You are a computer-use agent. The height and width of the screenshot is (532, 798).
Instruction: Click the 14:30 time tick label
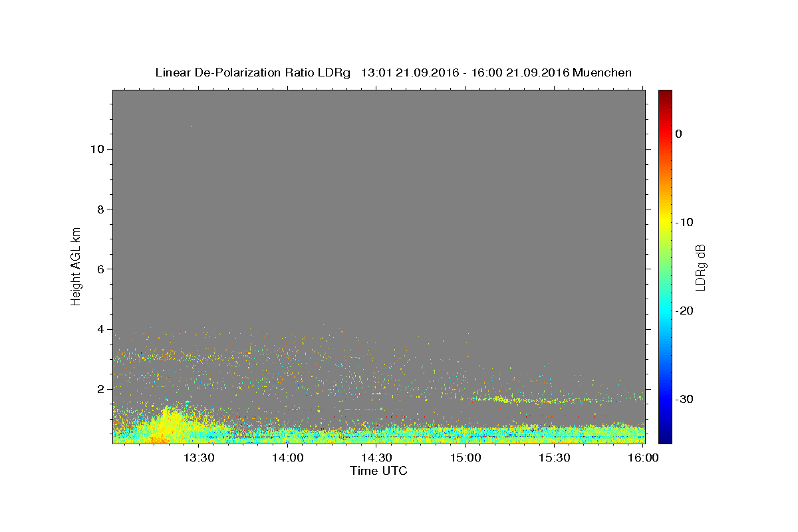pos(376,458)
